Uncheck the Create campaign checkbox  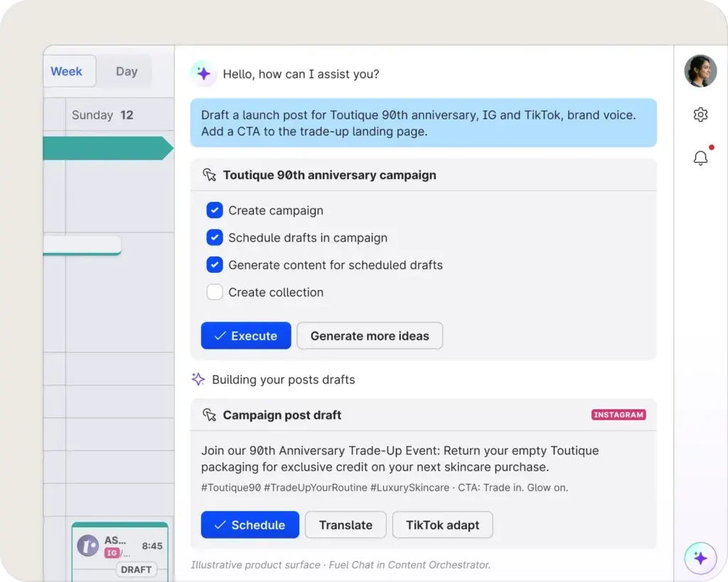tap(215, 210)
